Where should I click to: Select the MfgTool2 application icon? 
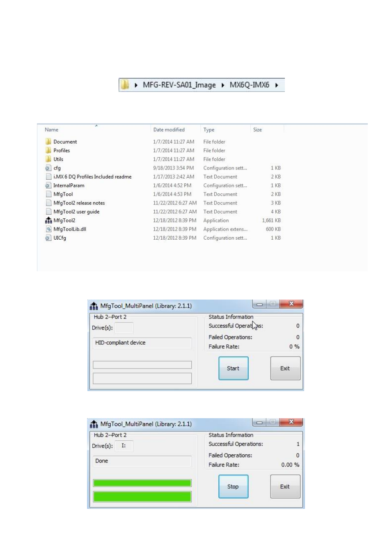(x=48, y=220)
